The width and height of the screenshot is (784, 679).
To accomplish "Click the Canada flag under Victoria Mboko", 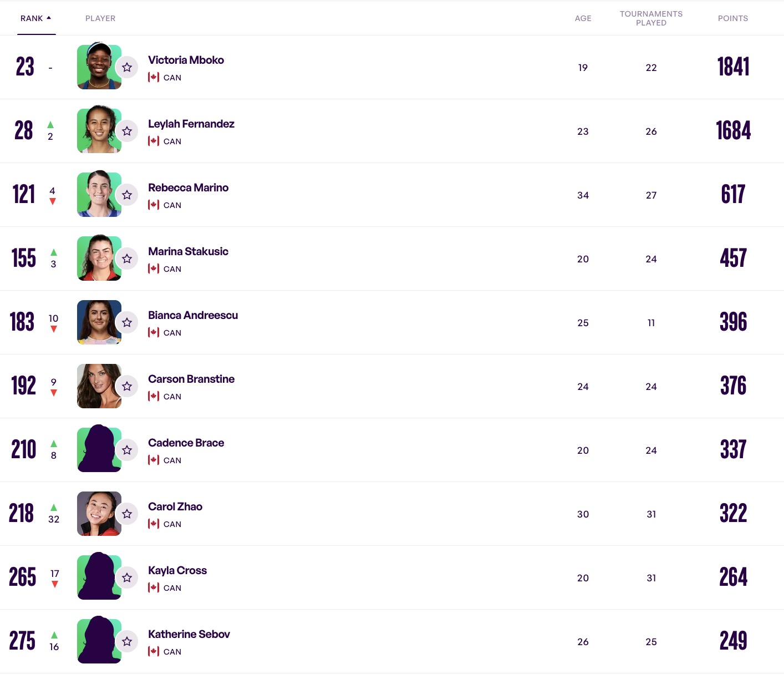I will [x=154, y=78].
